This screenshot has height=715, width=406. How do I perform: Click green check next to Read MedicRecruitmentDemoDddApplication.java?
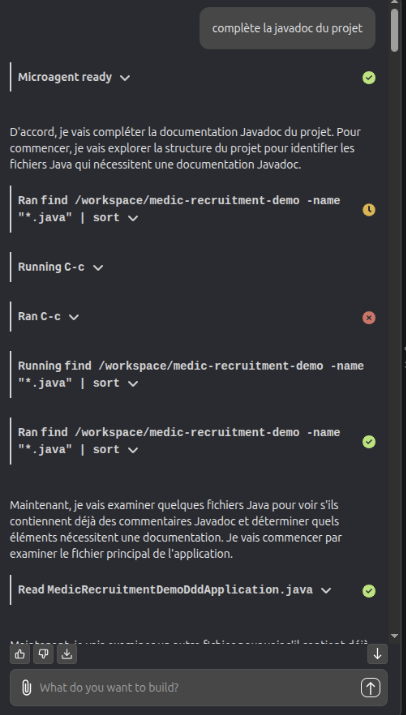pyautogui.click(x=369, y=591)
